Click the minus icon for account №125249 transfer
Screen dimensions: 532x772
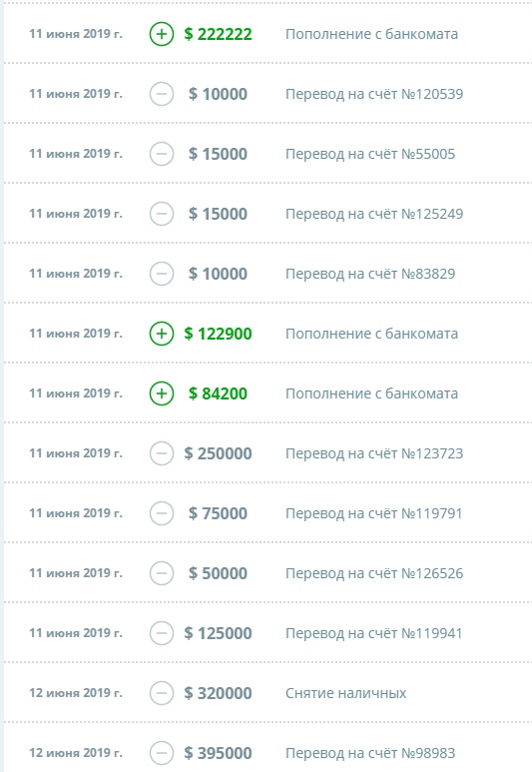coord(162,214)
